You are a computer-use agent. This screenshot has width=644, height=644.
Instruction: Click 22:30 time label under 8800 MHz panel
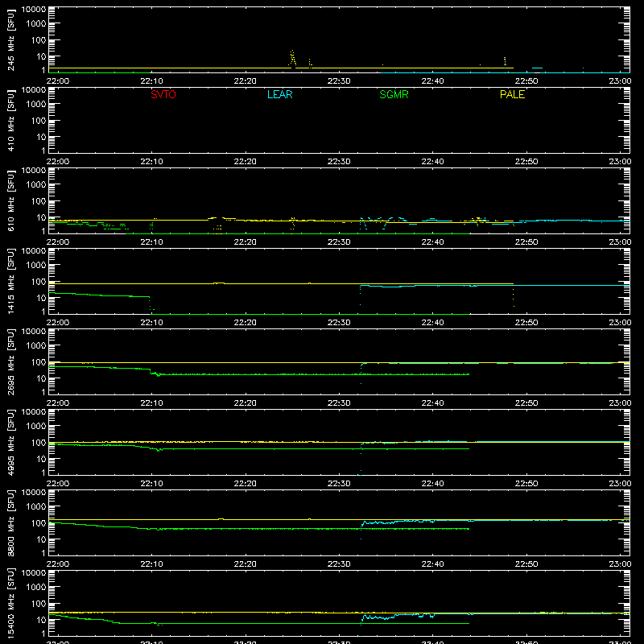point(339,564)
